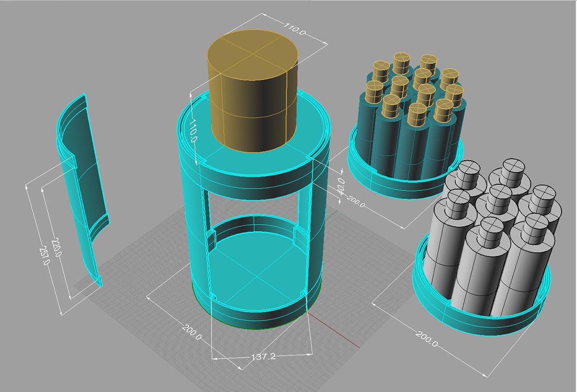577x392 pixels.
Task: Click the 220.0 dimension text
Action: pos(57,247)
